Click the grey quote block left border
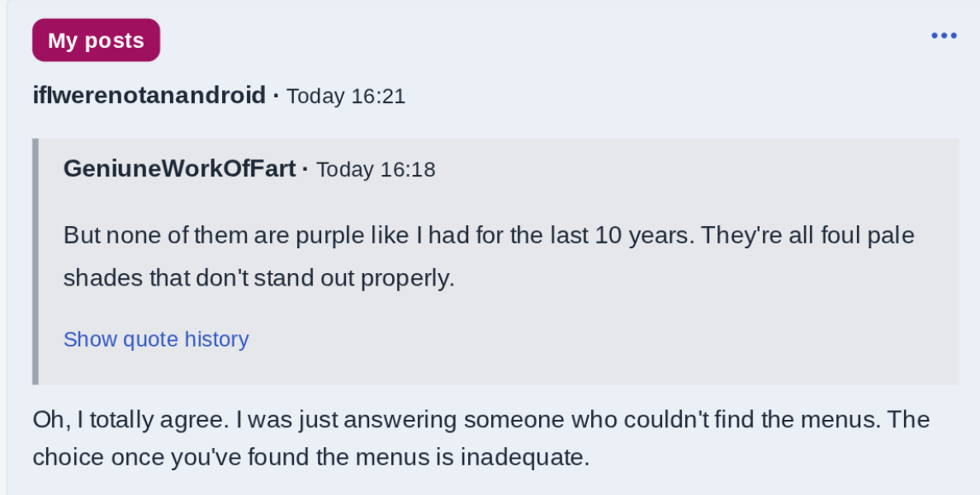This screenshot has width=980, height=495. (x=36, y=261)
